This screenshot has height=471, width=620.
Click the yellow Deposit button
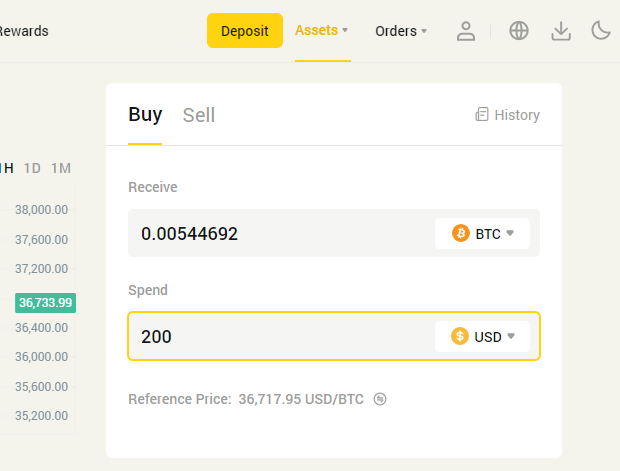245,30
